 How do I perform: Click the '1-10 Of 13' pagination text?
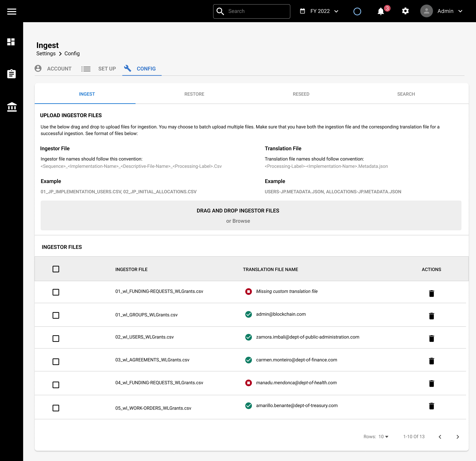(x=414, y=437)
